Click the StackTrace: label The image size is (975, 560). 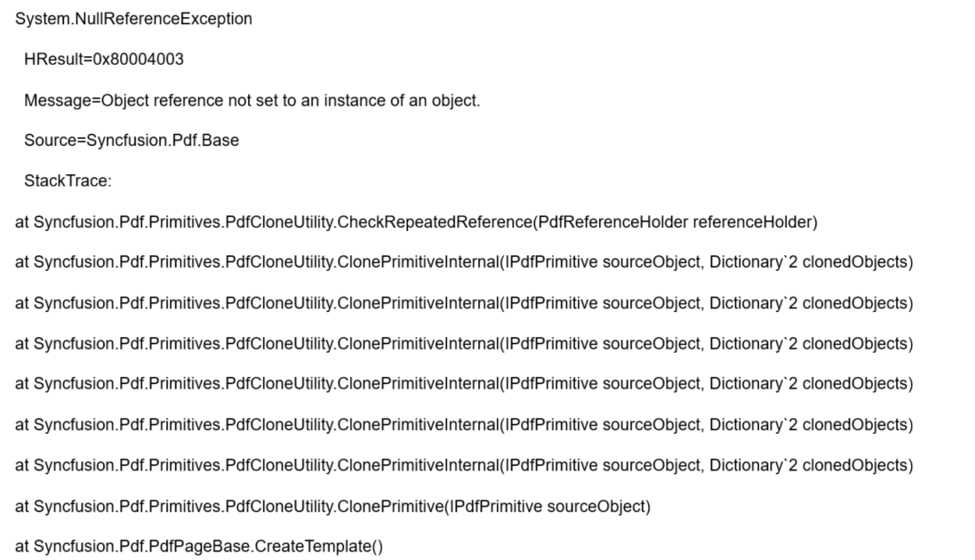pos(68,181)
